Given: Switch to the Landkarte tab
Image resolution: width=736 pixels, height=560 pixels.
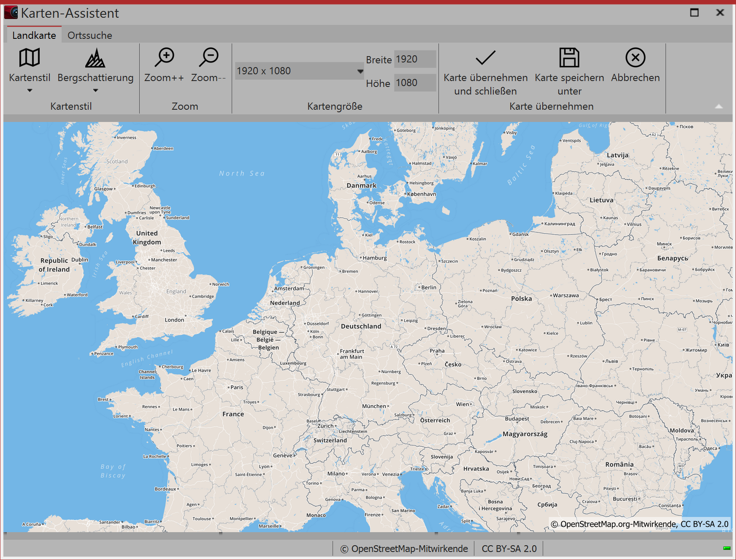Looking at the screenshot, I should 34,35.
